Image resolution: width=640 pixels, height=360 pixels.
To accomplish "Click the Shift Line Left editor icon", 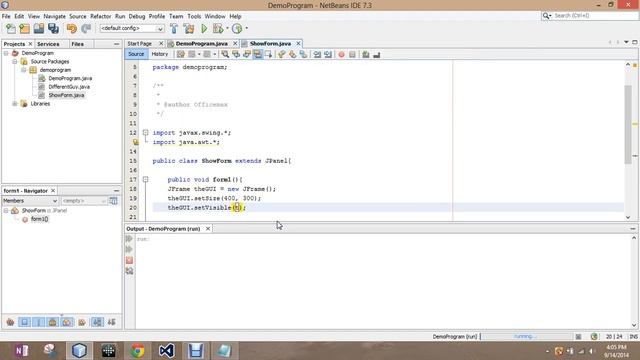I will pos(317,54).
